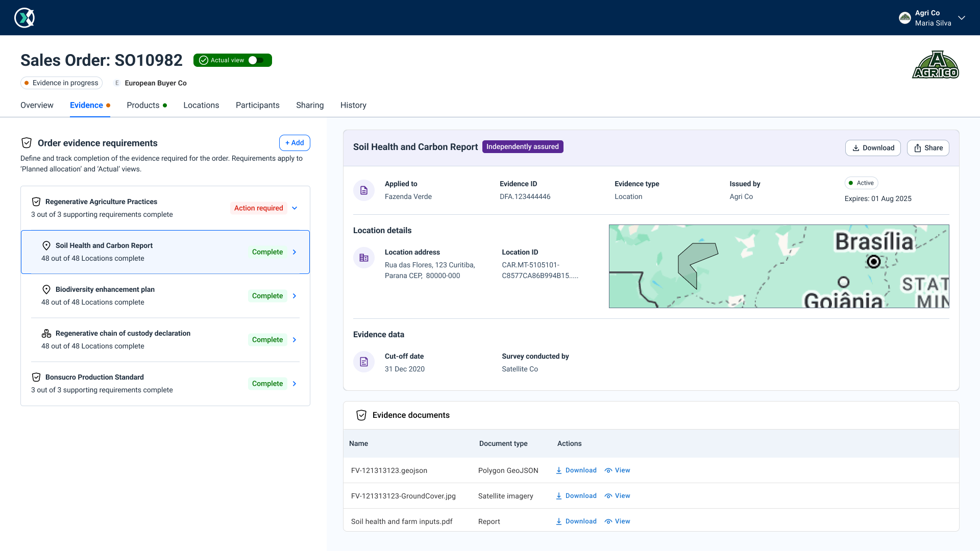View FV-121313123-GroundCover.jpg image
Image resolution: width=980 pixels, height=551 pixels.
618,496
